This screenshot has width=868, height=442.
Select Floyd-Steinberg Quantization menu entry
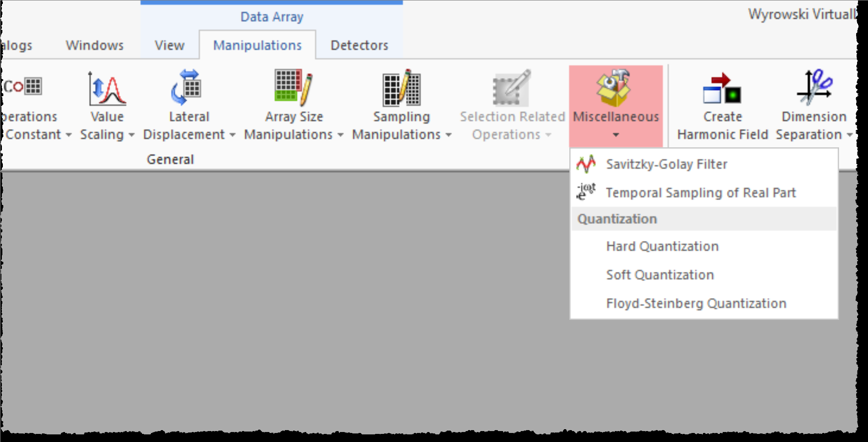(696, 303)
